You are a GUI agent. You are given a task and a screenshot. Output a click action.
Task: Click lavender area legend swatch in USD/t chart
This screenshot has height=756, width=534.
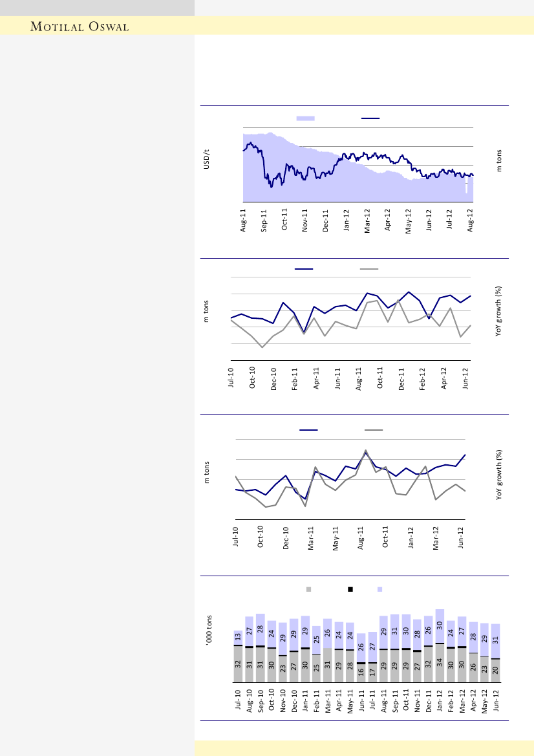305,118
